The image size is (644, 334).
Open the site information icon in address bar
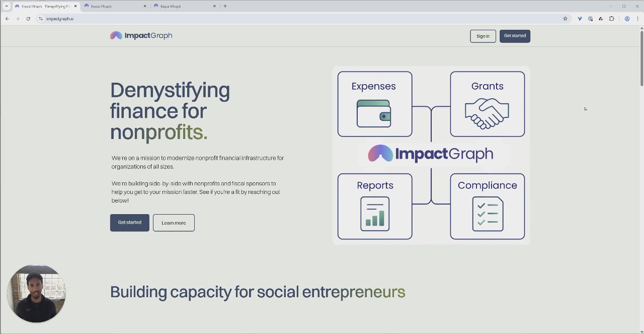tap(41, 19)
